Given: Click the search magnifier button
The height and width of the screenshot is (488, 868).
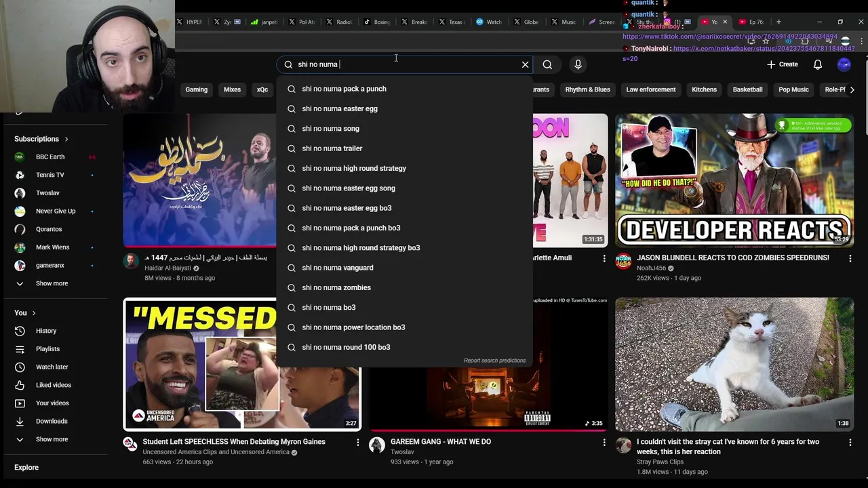Looking at the screenshot, I should [x=547, y=64].
